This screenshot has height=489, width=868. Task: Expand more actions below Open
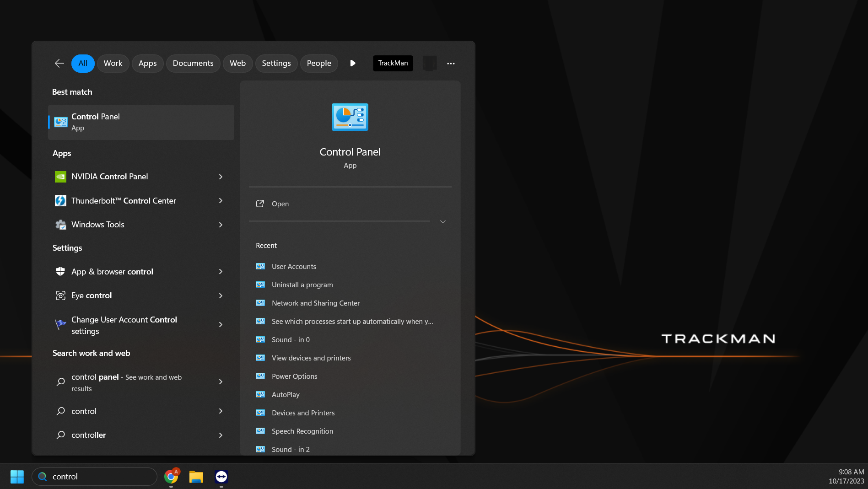click(442, 221)
